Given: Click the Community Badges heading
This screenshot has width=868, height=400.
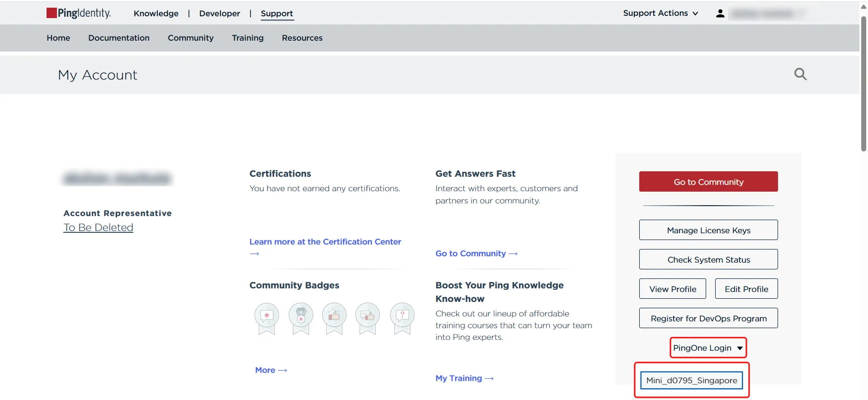Looking at the screenshot, I should 294,285.
